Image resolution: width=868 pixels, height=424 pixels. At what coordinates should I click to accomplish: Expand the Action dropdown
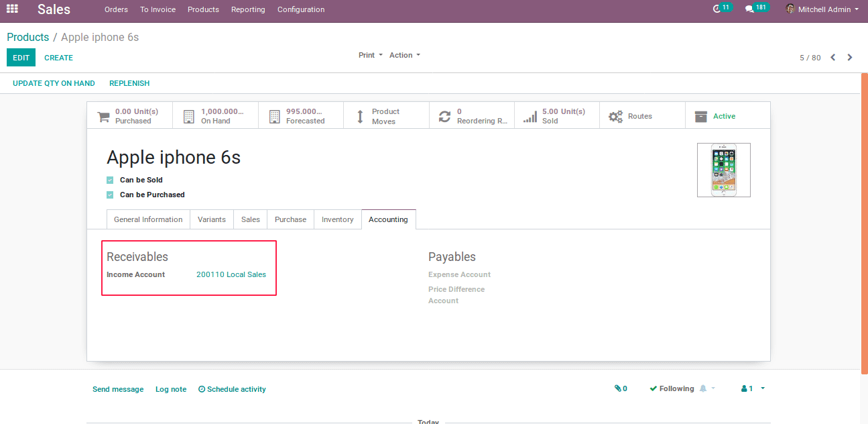tap(405, 55)
